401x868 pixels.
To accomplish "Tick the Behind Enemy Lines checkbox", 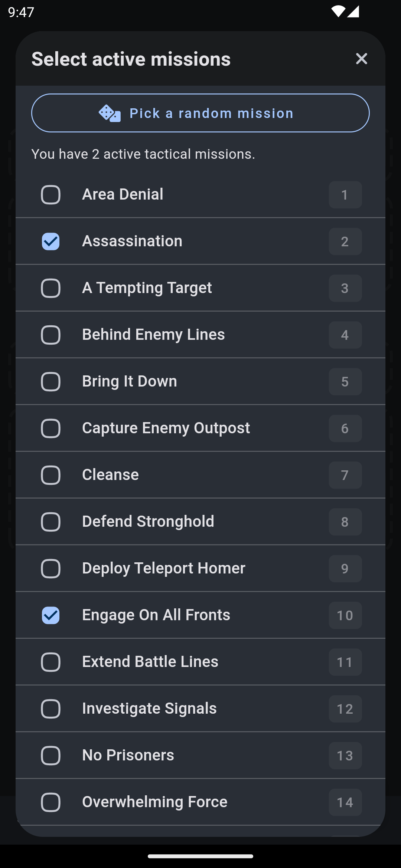I will tap(50, 335).
